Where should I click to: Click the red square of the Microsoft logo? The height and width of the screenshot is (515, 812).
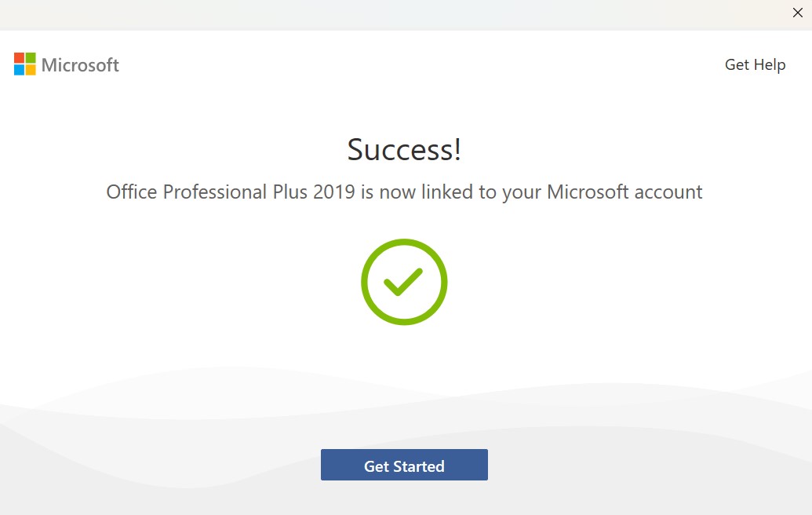tap(19, 58)
